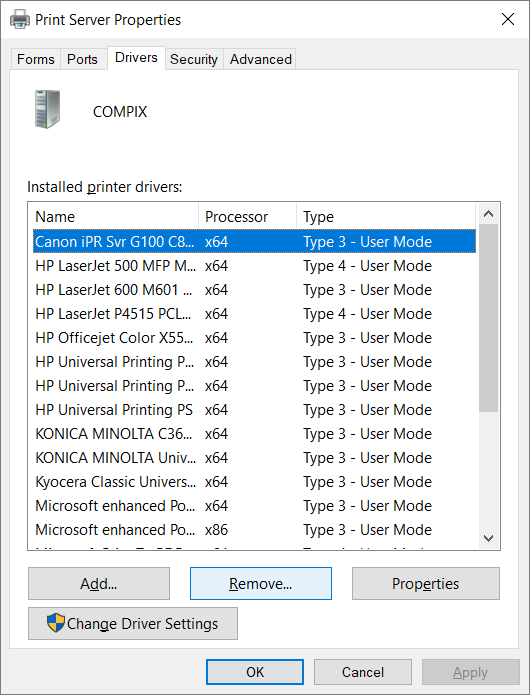Select the HP Officejet Color X55 driver
530x695 pixels.
pyautogui.click(x=254, y=337)
